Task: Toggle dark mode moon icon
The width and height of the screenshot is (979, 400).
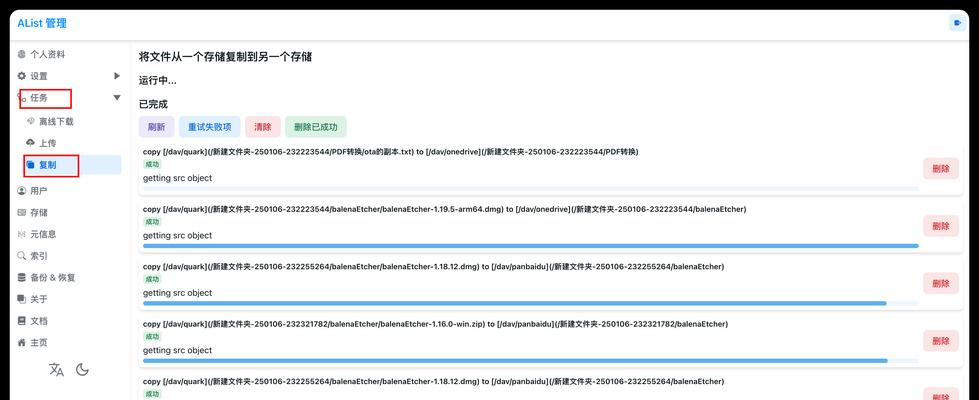Action: [x=82, y=369]
